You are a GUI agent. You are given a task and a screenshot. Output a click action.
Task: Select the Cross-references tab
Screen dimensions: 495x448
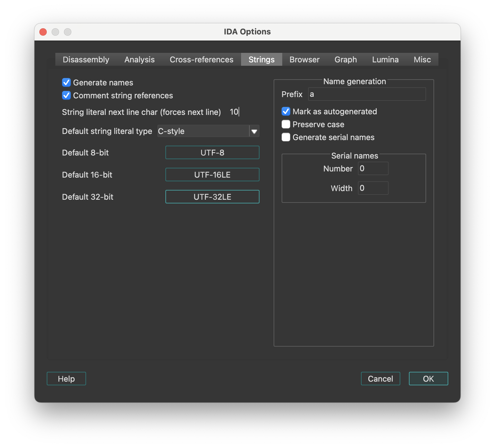click(x=201, y=59)
